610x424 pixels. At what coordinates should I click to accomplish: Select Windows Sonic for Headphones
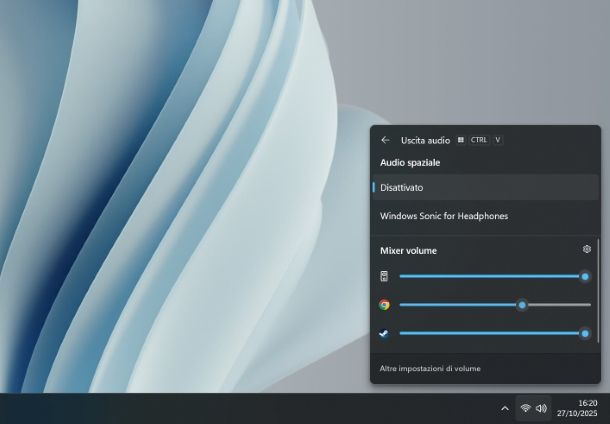point(485,216)
